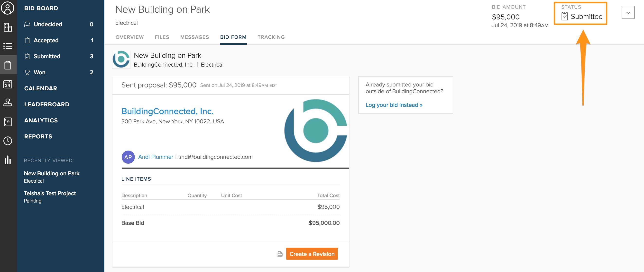Select the clipboard Bid Board sidebar icon

coord(8,65)
